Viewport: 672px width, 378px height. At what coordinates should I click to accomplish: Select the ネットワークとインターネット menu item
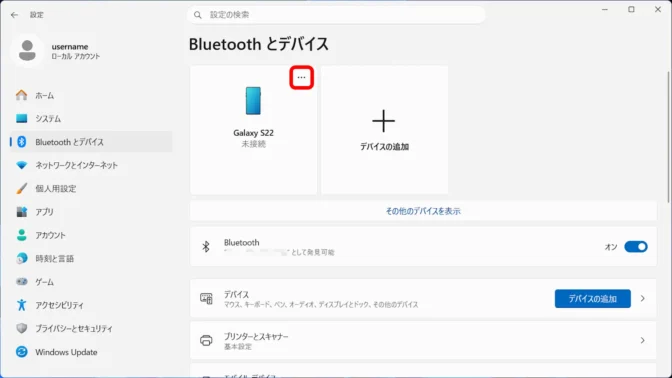76,165
